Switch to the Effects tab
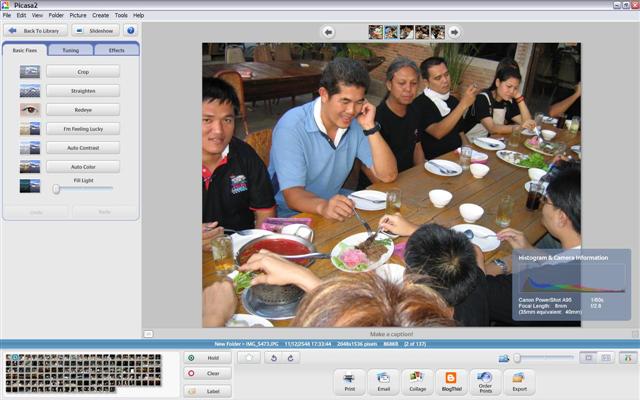 click(x=116, y=50)
